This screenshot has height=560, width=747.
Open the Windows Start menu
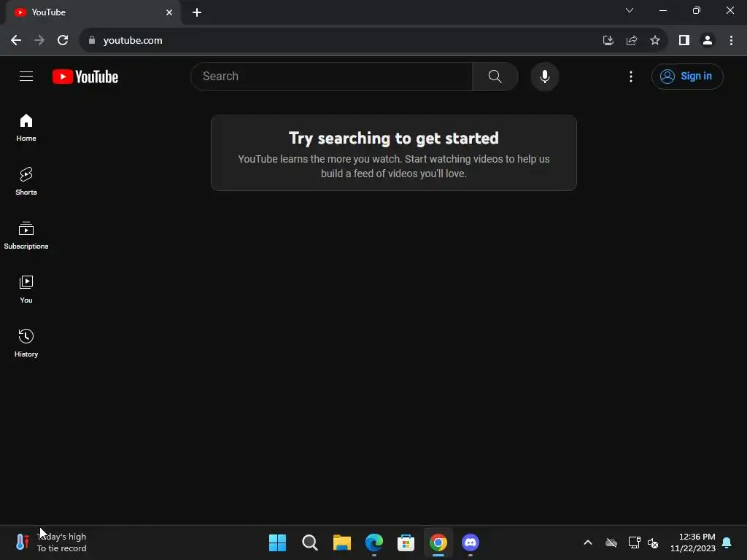tap(278, 542)
